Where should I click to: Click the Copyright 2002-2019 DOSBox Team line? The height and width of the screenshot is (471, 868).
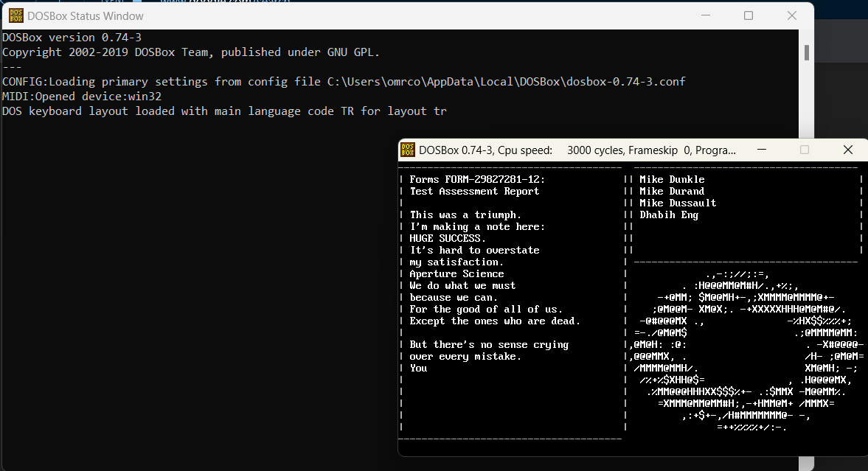pyautogui.click(x=191, y=52)
